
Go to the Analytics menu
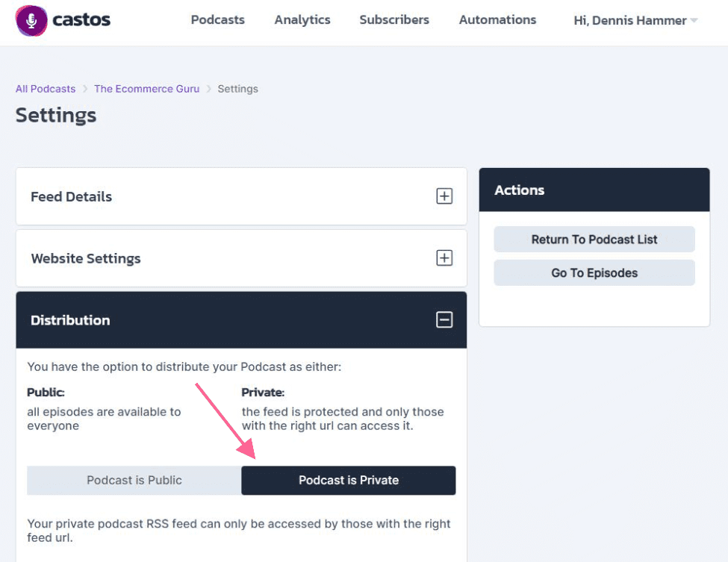(302, 20)
